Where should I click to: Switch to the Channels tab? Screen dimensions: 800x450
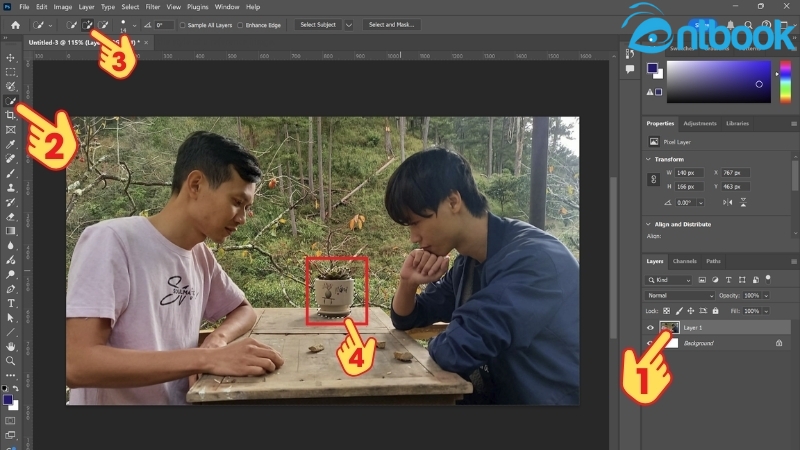click(685, 261)
